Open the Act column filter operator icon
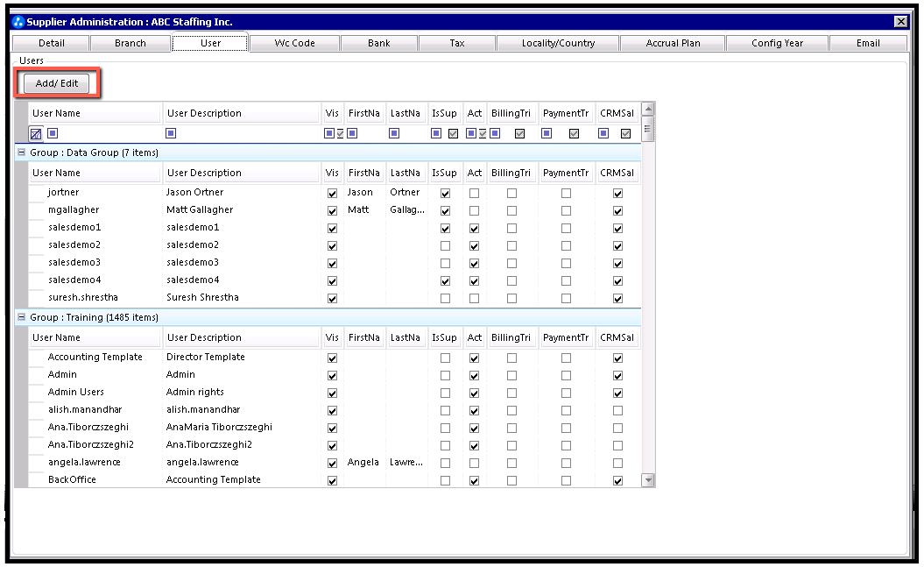The width and height of the screenshot is (924, 567). [471, 133]
